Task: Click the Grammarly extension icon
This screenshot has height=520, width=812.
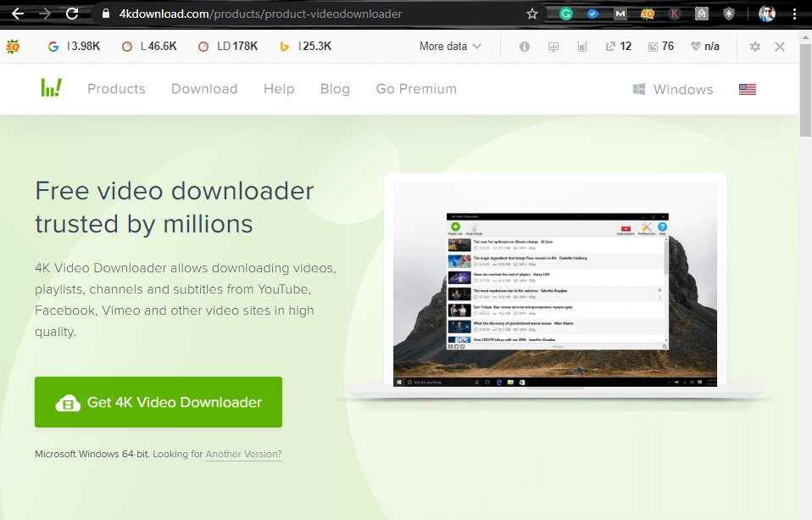Action: coord(567,14)
